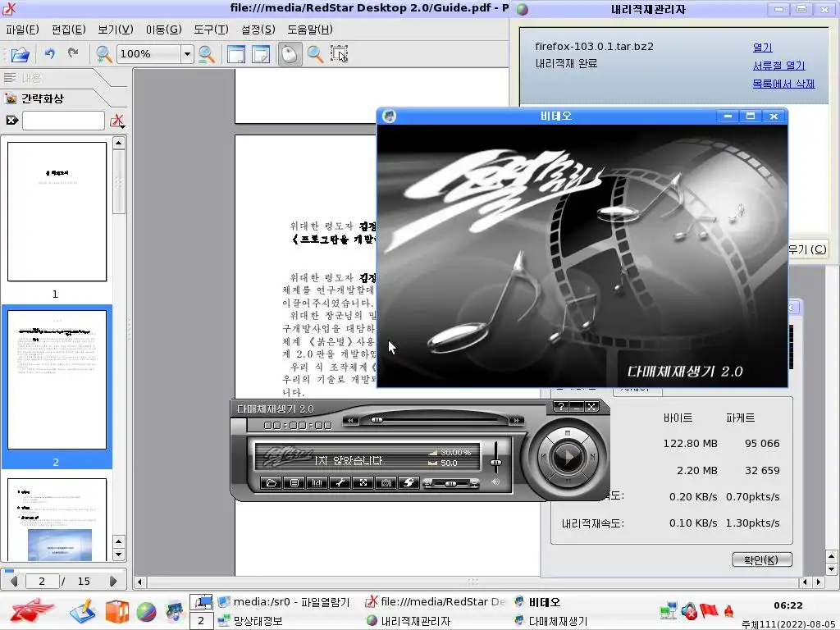
Task: Skip to previous track in media player
Action: (543, 457)
